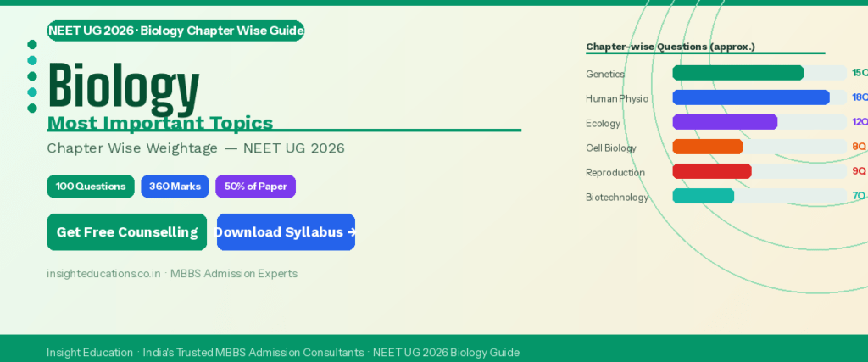Click the Chapter-wise Questions (approx.) title
Screen dimensions: 868x362
pos(670,47)
